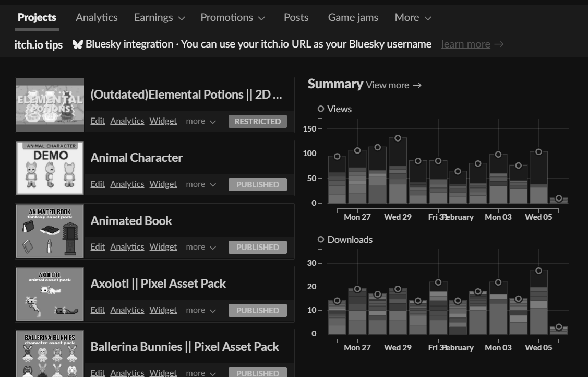Viewport: 588px width, 377px height.
Task: Click the Downloads legend marker
Action: click(321, 239)
